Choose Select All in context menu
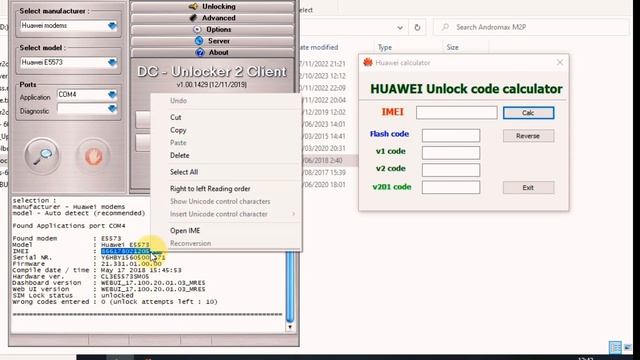640x360 pixels. point(184,172)
